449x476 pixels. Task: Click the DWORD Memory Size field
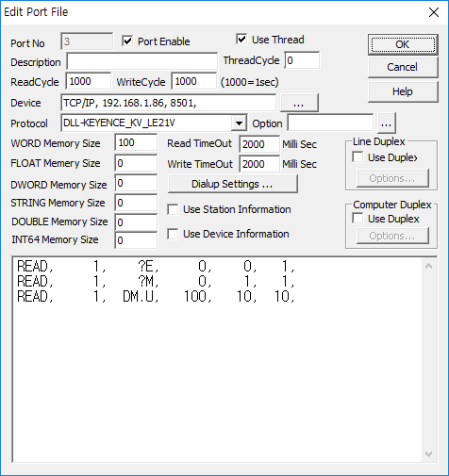pos(136,184)
